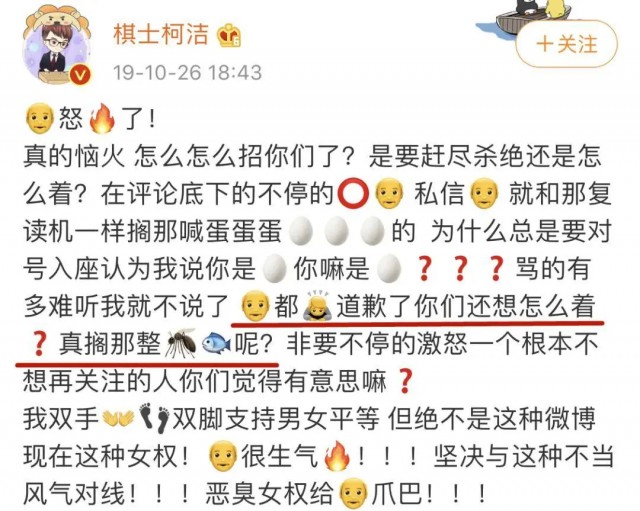Click the fire emoji after 很生气
Viewport: 640px width, 511px height.
click(337, 455)
